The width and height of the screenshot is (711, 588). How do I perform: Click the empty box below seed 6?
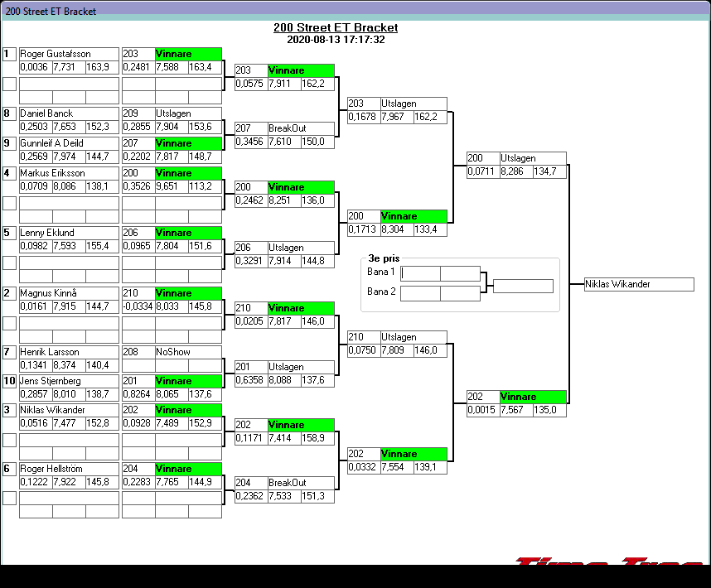pyautogui.click(x=9, y=498)
